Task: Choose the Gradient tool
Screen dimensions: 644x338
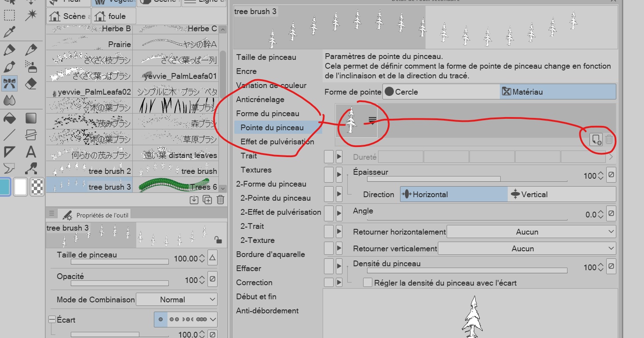Action: (x=31, y=118)
